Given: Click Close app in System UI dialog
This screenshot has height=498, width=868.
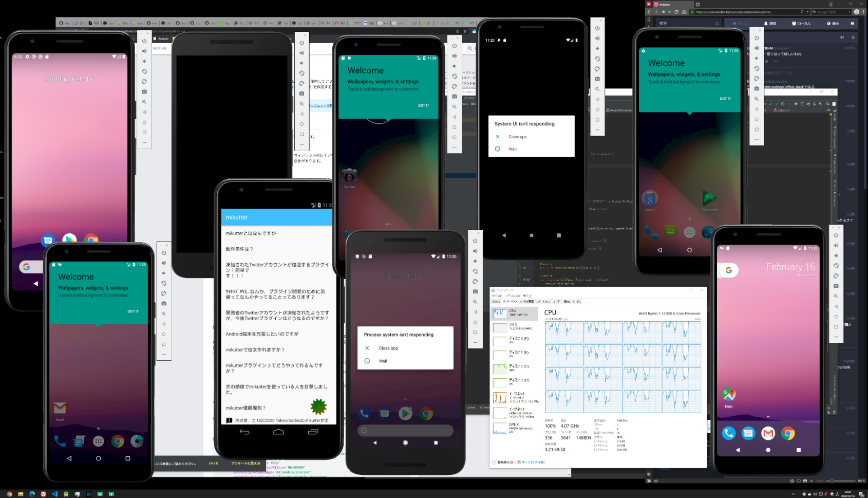Looking at the screenshot, I should (517, 137).
